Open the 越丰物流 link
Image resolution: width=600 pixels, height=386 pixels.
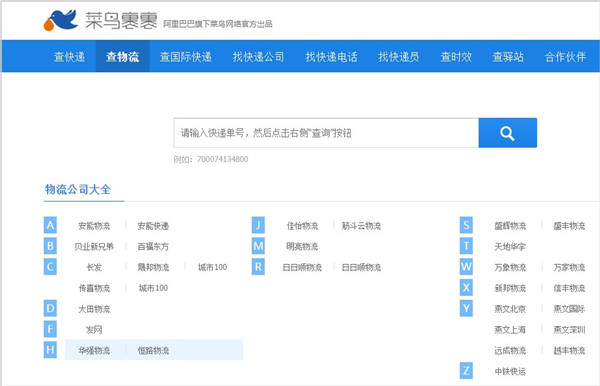coord(569,350)
